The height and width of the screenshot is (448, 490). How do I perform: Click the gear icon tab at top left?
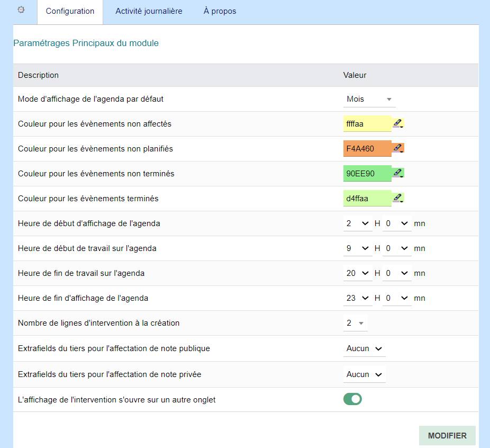pyautogui.click(x=21, y=10)
